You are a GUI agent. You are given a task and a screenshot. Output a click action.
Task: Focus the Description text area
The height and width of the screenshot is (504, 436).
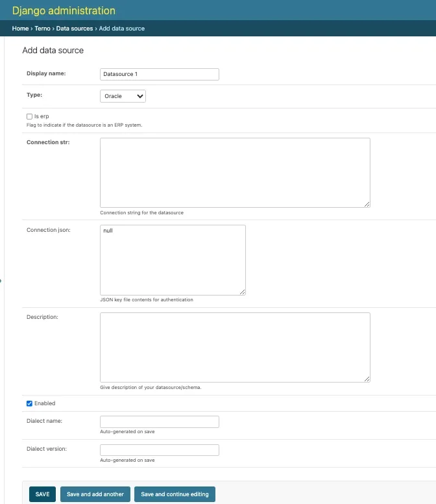click(x=235, y=347)
